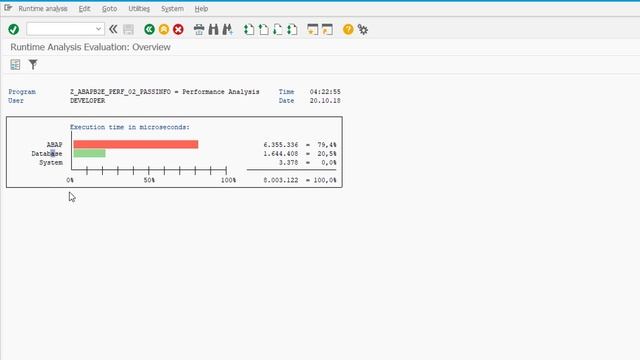The width and height of the screenshot is (640, 360).
Task: Click the green Back icon
Action: pos(149,29)
